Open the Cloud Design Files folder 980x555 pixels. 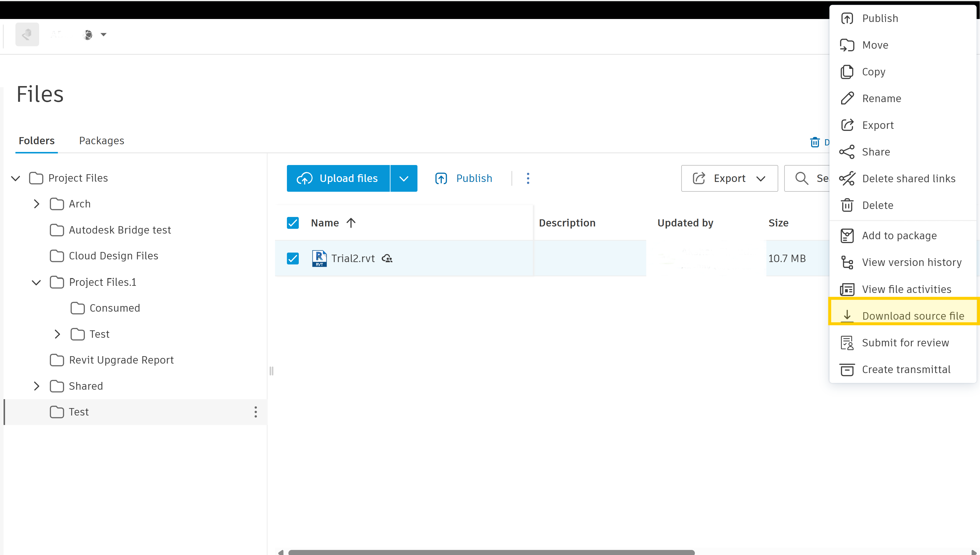[113, 256]
